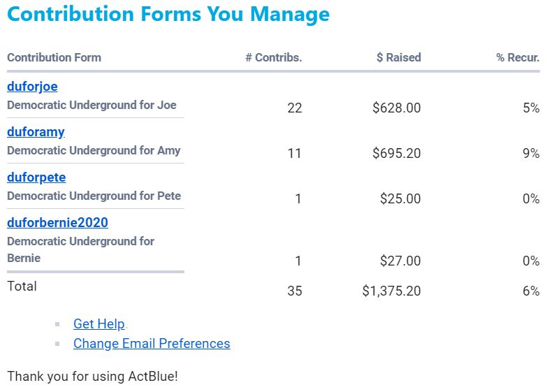Click the % Recur. column header
The width and height of the screenshot is (547, 392).
tap(518, 57)
